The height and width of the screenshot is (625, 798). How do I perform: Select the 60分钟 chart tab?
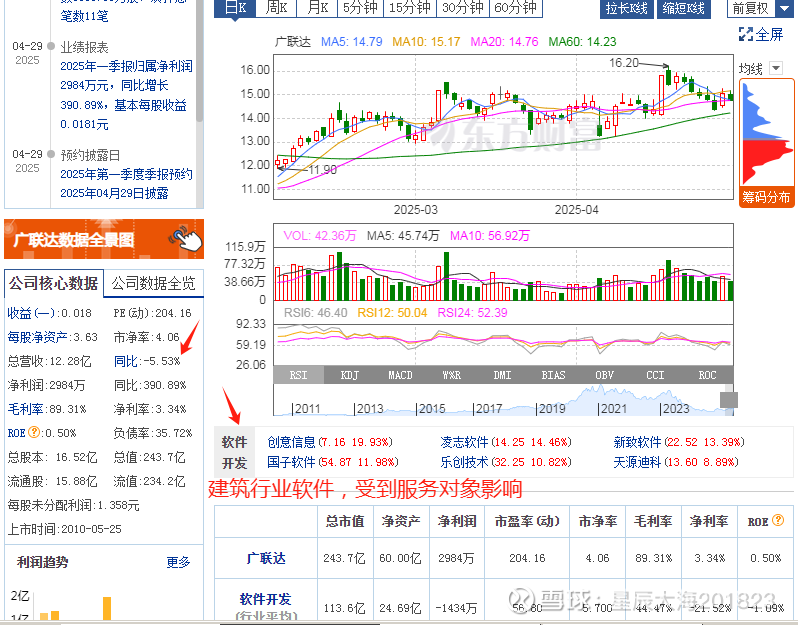pos(516,8)
